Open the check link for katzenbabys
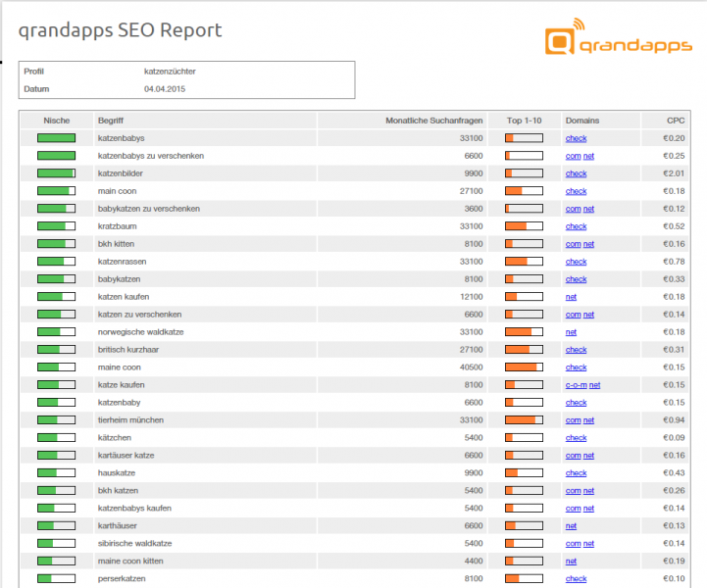Screen dimensions: 707x588 point(576,138)
